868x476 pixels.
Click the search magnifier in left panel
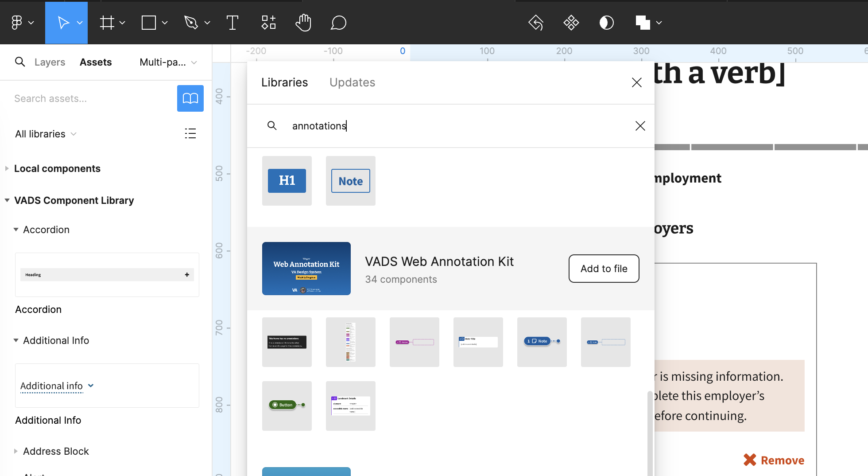coord(20,62)
